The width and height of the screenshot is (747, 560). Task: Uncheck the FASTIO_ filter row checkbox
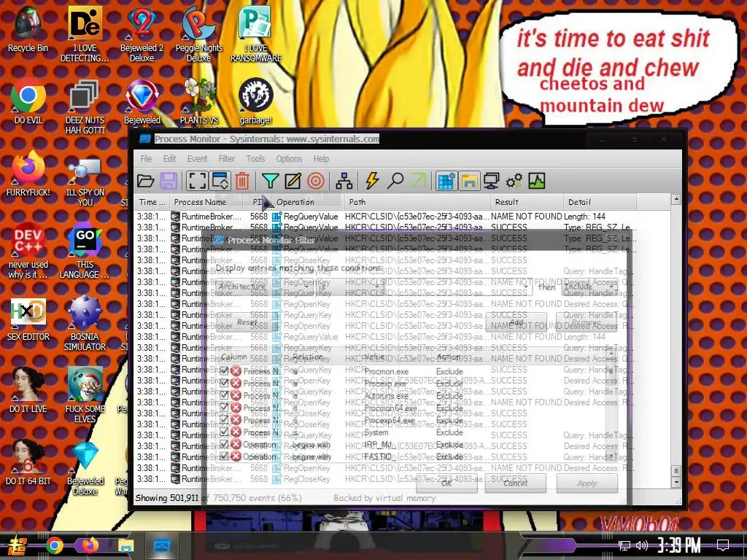tap(224, 456)
